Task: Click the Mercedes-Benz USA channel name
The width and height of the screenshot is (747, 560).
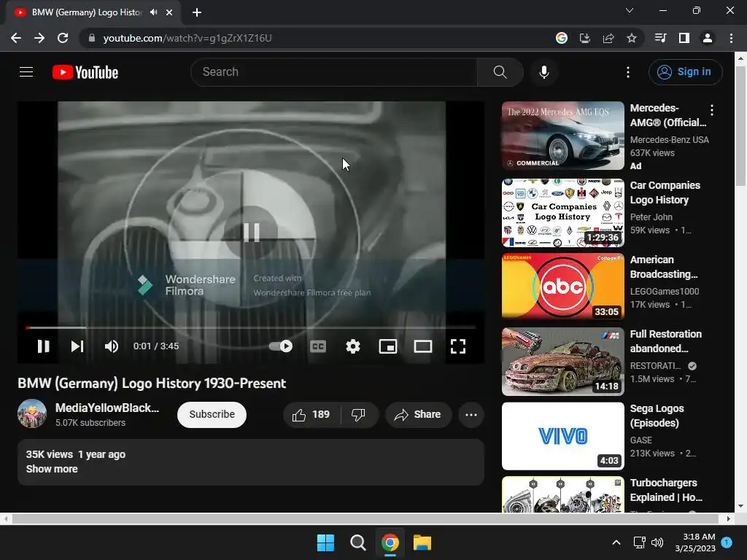Action: tap(670, 140)
